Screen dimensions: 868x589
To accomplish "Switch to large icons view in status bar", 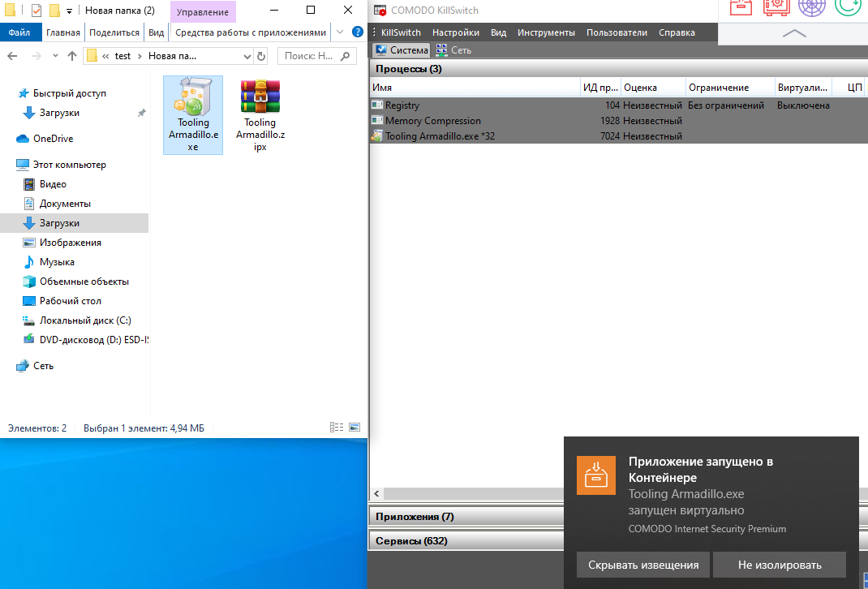I will pos(355,428).
